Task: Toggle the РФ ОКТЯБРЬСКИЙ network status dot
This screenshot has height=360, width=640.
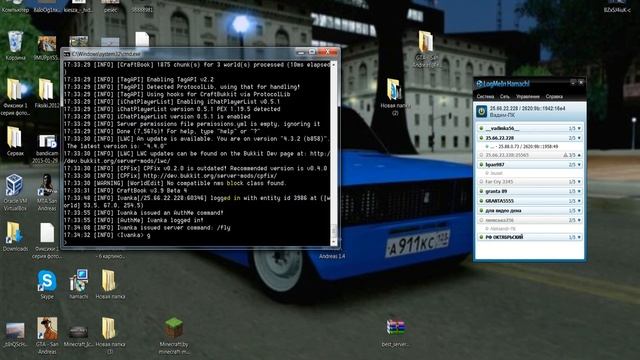Action: [x=481, y=237]
